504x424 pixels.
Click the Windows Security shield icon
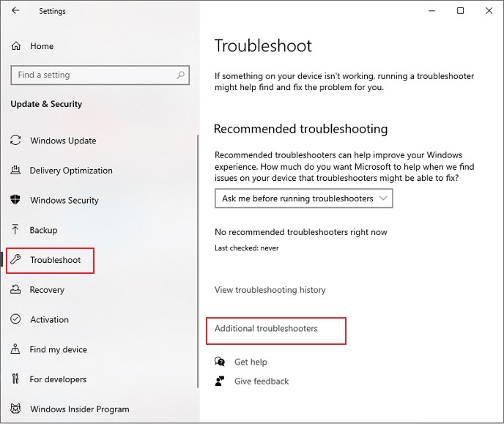15,200
